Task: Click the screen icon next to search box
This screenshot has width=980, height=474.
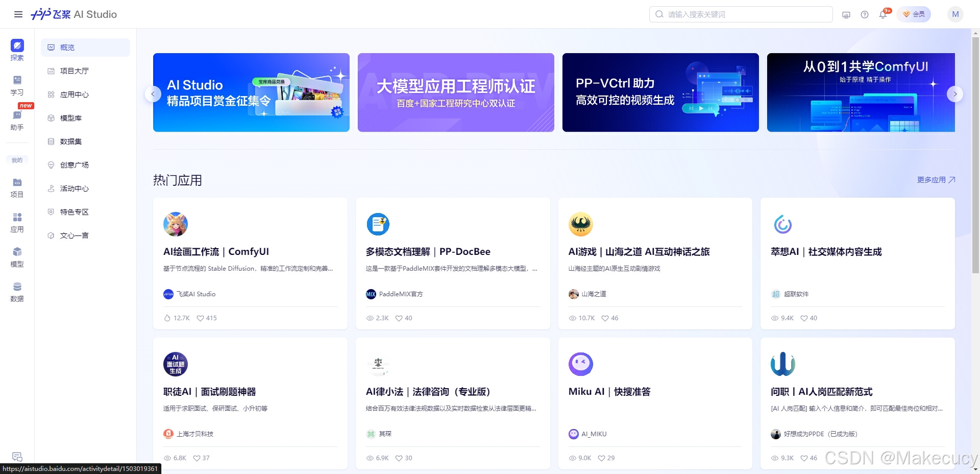Action: pyautogui.click(x=846, y=14)
